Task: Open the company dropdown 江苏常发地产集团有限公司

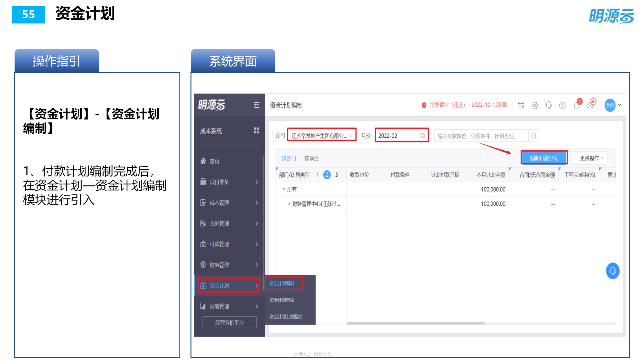Action: click(x=322, y=135)
